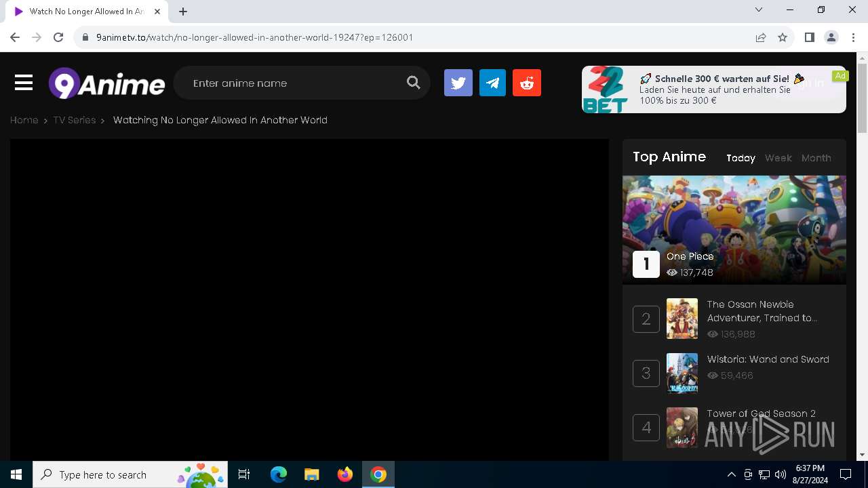The height and width of the screenshot is (488, 868).
Task: Click rank number 4 badge
Action: click(646, 428)
